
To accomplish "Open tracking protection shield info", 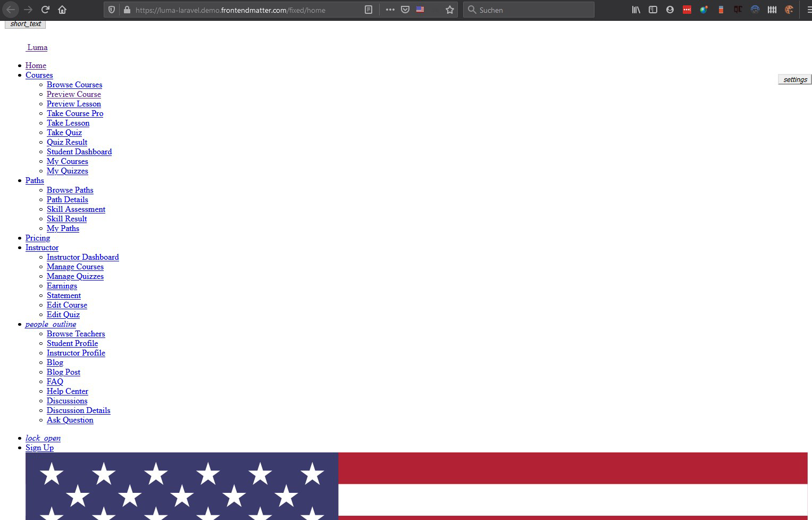I will (x=112, y=10).
